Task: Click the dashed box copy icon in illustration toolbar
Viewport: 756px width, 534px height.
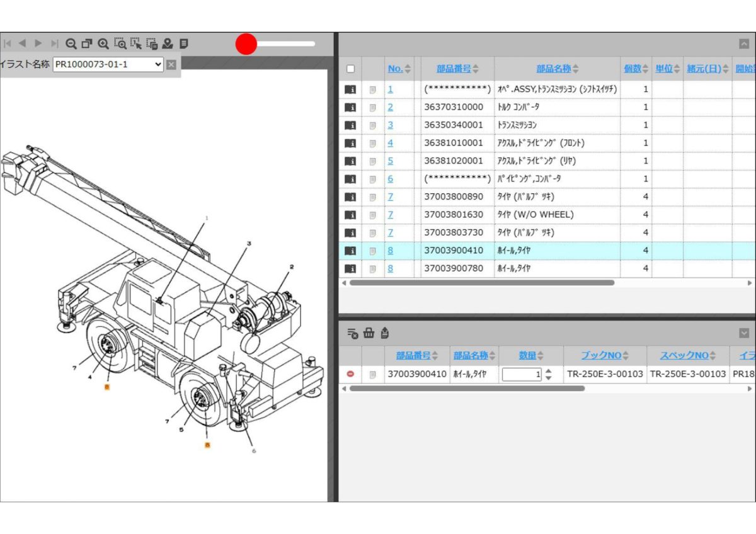Action: click(x=151, y=44)
